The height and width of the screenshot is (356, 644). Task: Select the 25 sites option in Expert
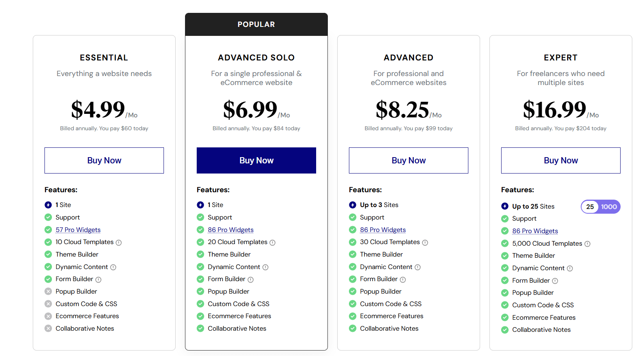(590, 207)
